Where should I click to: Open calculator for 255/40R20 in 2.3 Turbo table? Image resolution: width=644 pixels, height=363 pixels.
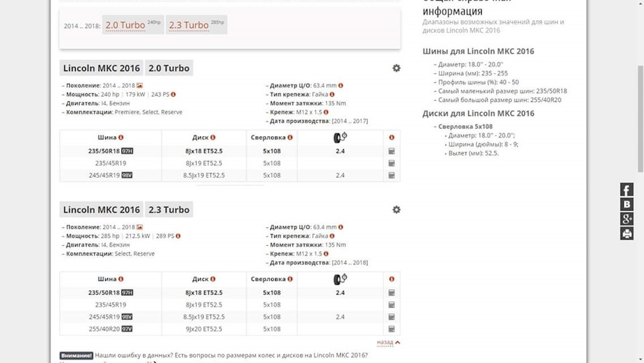[x=391, y=329]
